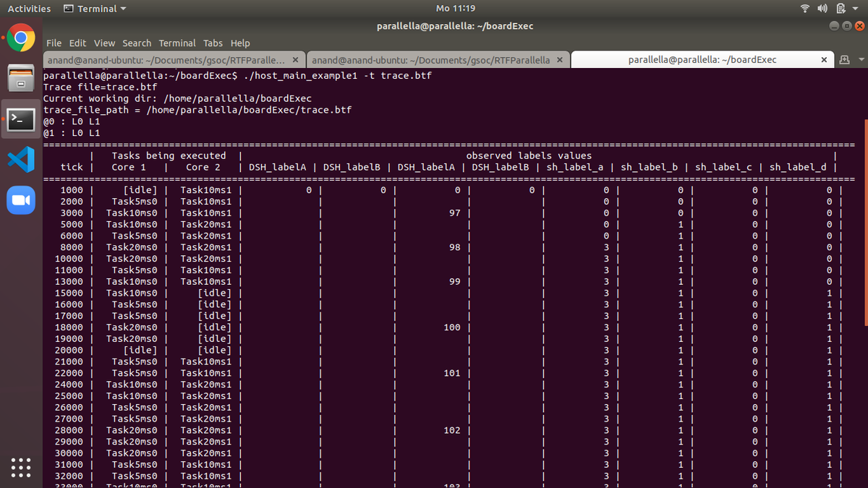Open the clock showing Mo 11:19
Image resolution: width=868 pixels, height=488 pixels.
pyautogui.click(x=456, y=9)
